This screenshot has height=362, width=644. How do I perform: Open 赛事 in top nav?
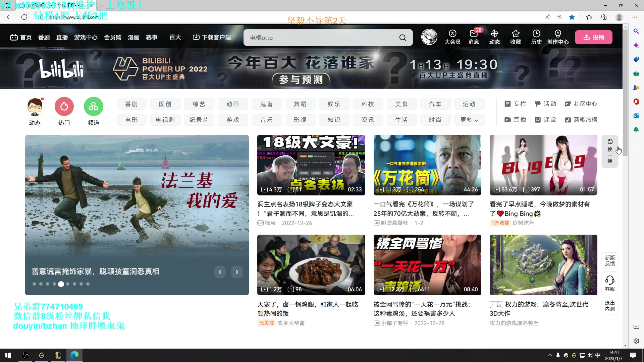pos(152,37)
